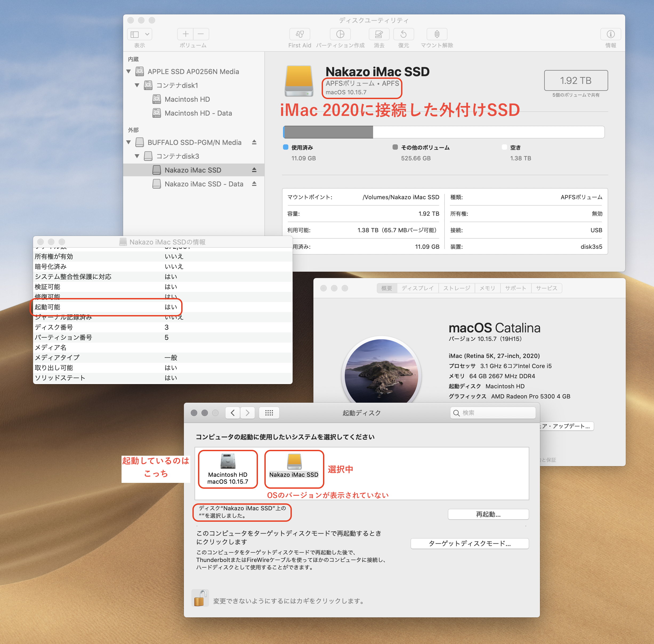Click the white 空き legend swatch
Image resolution: width=654 pixels, height=644 pixels.
(504, 147)
